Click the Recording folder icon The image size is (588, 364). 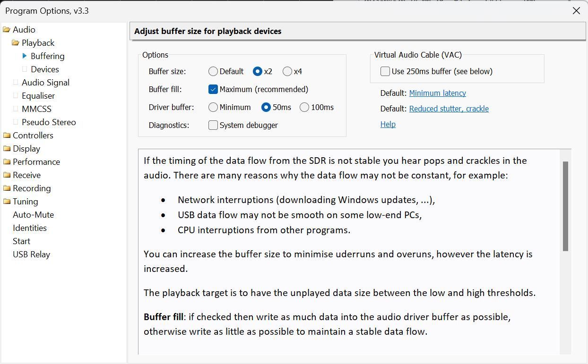pos(7,188)
